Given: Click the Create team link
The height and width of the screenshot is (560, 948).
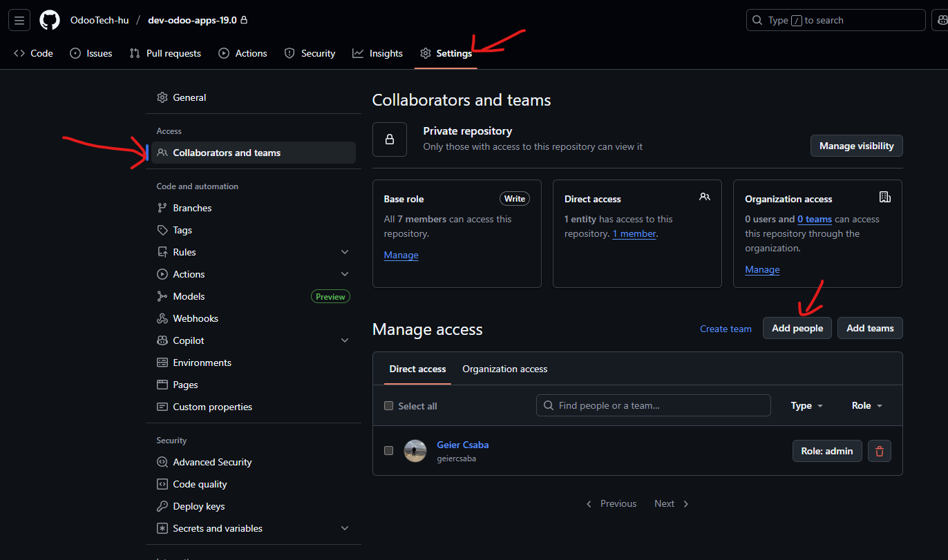Looking at the screenshot, I should 726,329.
